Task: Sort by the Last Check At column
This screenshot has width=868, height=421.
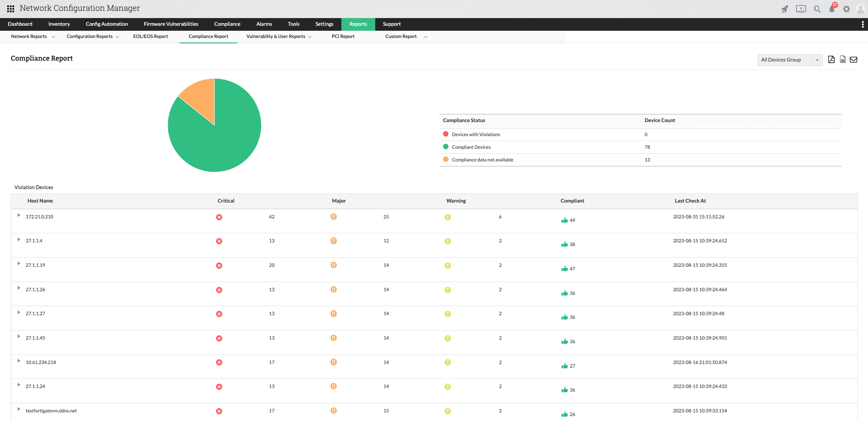Action: tap(690, 201)
